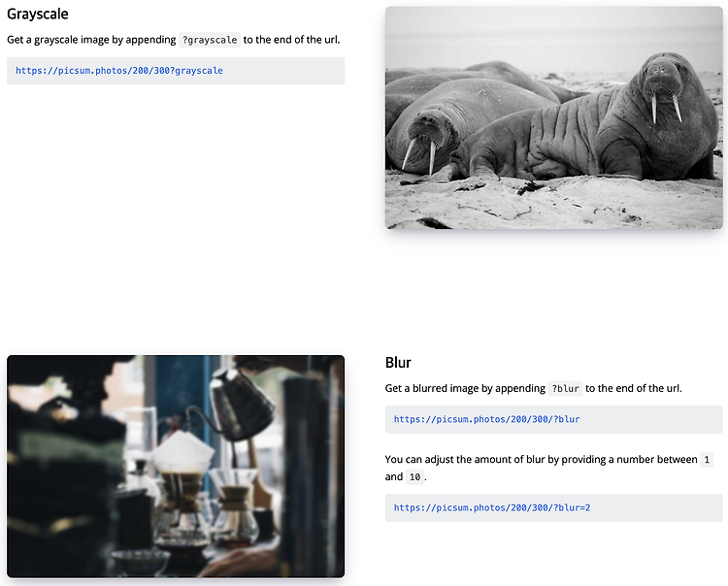Click the inline code value 1
728x586 pixels.
click(x=707, y=460)
